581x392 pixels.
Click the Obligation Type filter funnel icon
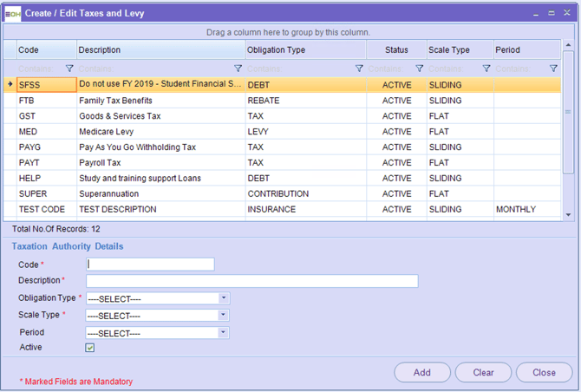point(359,69)
